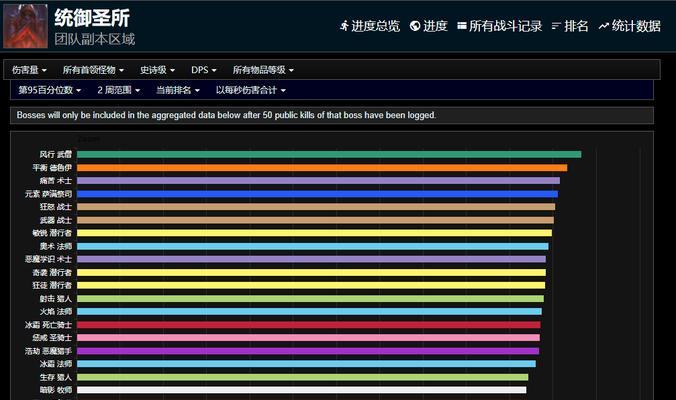
Task: Click the running-figure icon beside 进度总览
Action: pos(344,26)
